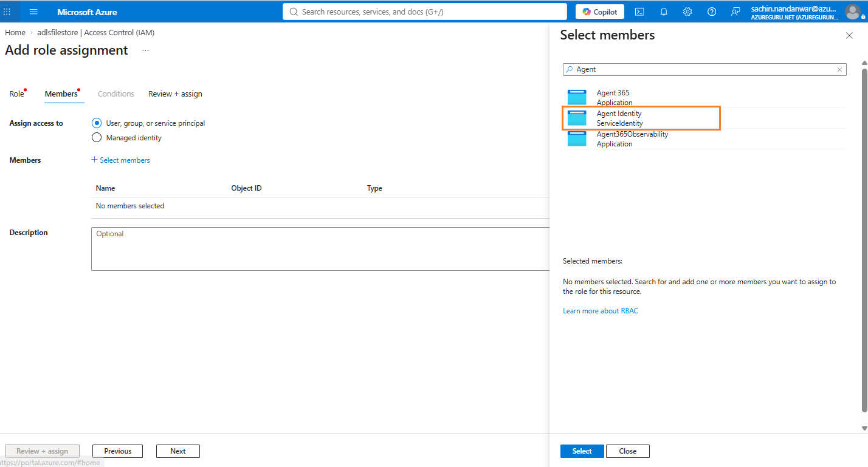This screenshot has width=868, height=467.
Task: Click the scrollbar down arrow in members panel
Action: (x=864, y=428)
